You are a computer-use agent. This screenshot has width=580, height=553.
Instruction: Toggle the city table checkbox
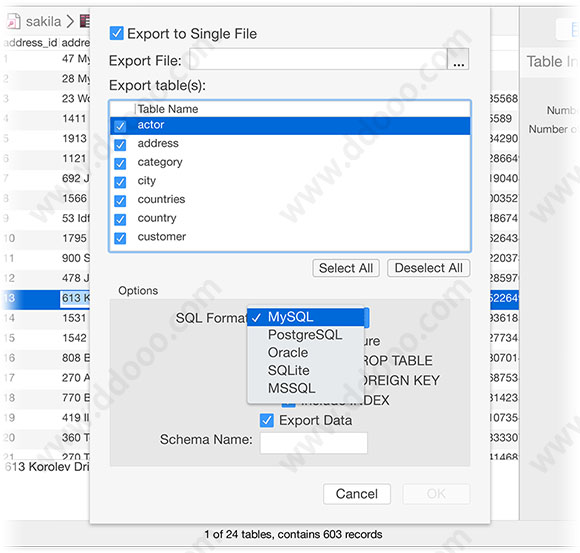[x=120, y=182]
